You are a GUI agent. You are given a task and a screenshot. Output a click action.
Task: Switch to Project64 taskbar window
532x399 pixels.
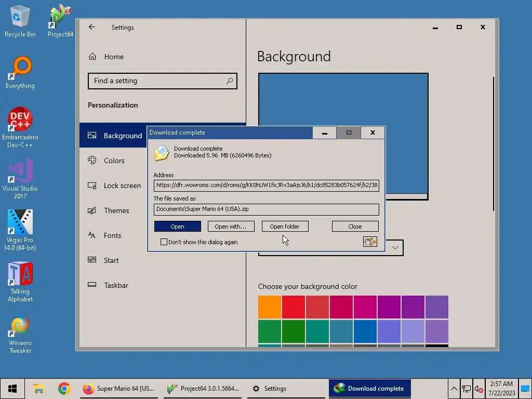coord(203,389)
